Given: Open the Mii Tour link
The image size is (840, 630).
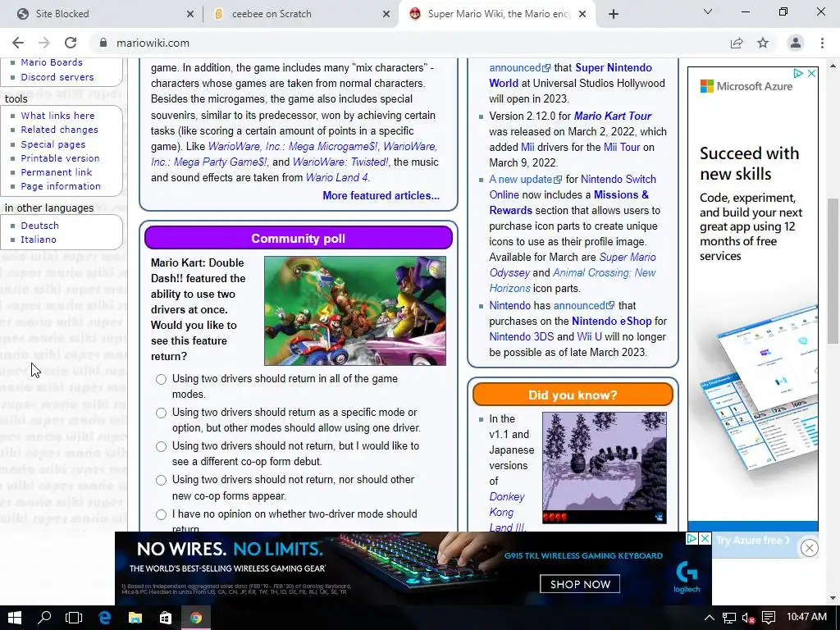Looking at the screenshot, I should tap(622, 147).
